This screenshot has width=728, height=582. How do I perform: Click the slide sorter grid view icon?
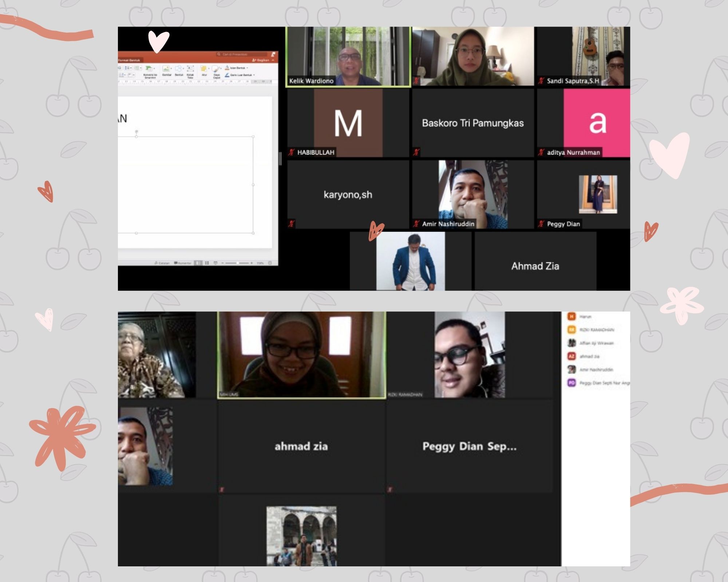point(207,263)
